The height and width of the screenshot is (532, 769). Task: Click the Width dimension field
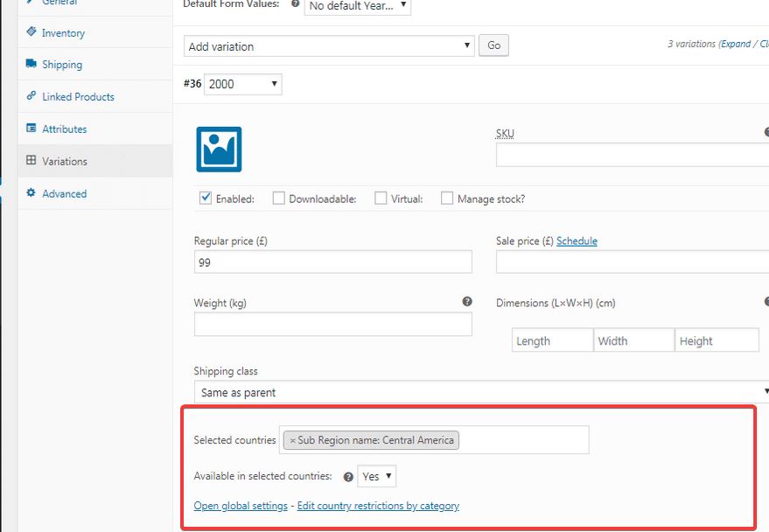[x=633, y=340]
